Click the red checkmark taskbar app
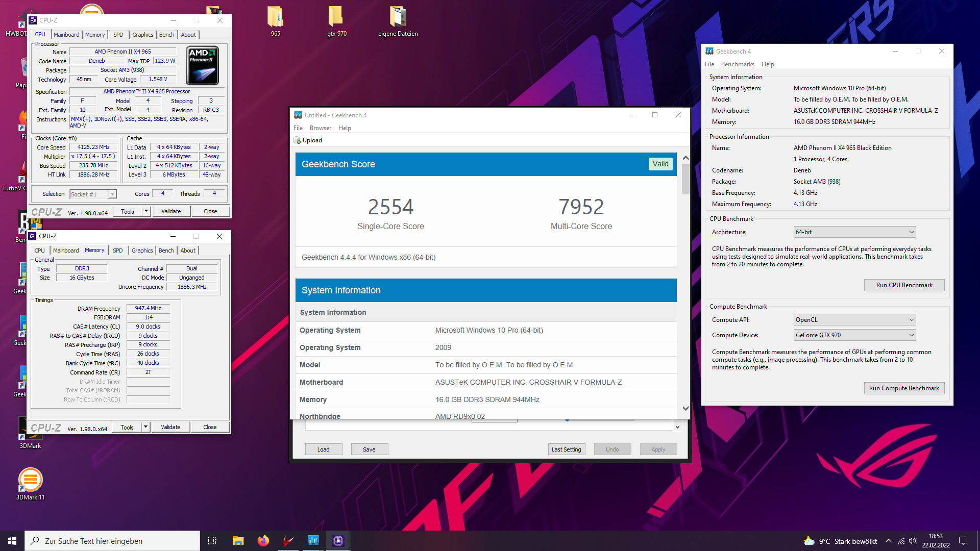The image size is (980, 551). (x=288, y=541)
